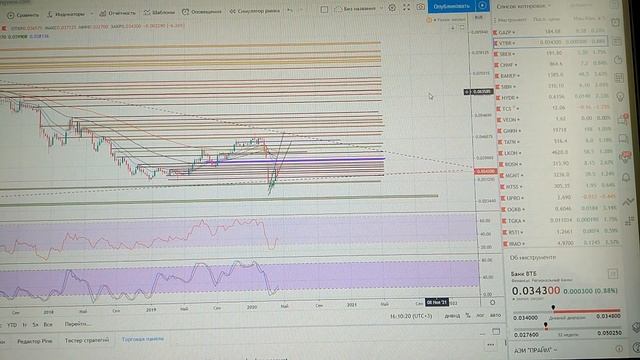
Task: Expand the layout name dropdown arrow
Action: point(382,8)
